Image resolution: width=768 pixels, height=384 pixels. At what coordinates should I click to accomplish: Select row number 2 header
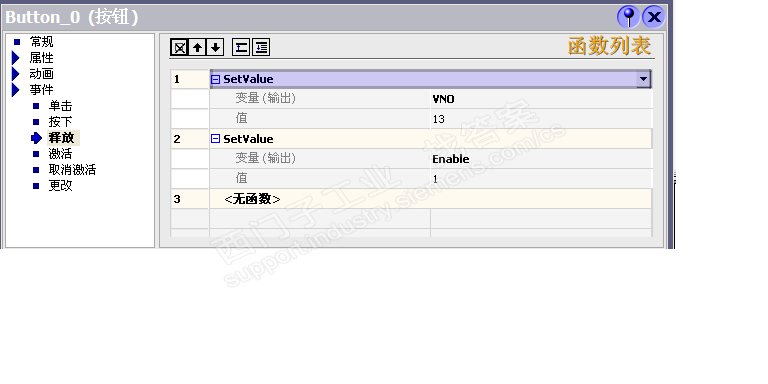coord(190,139)
